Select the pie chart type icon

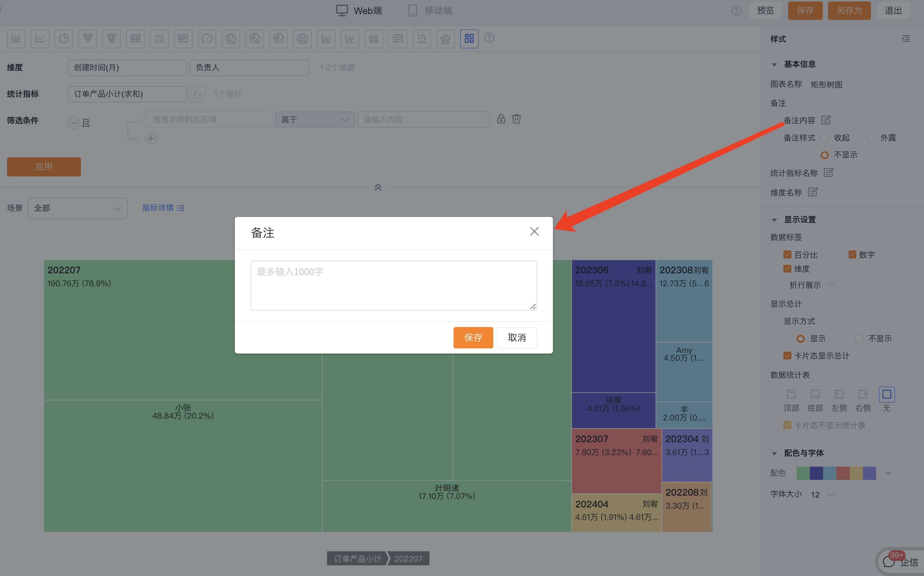pos(64,38)
